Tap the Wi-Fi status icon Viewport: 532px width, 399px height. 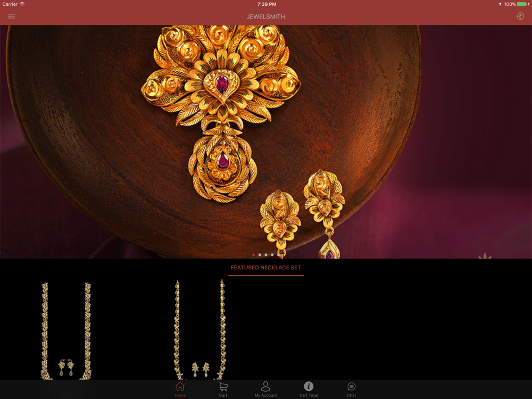22,4
